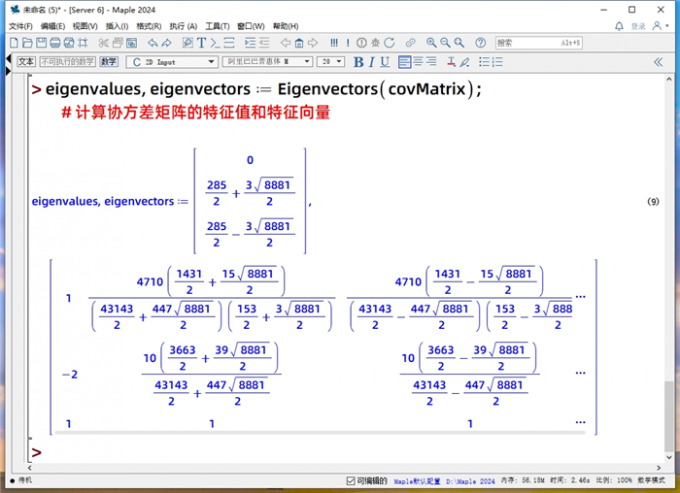This screenshot has height=493, width=680.
Task: Open help with the question mark icon
Action: pyautogui.click(x=480, y=42)
